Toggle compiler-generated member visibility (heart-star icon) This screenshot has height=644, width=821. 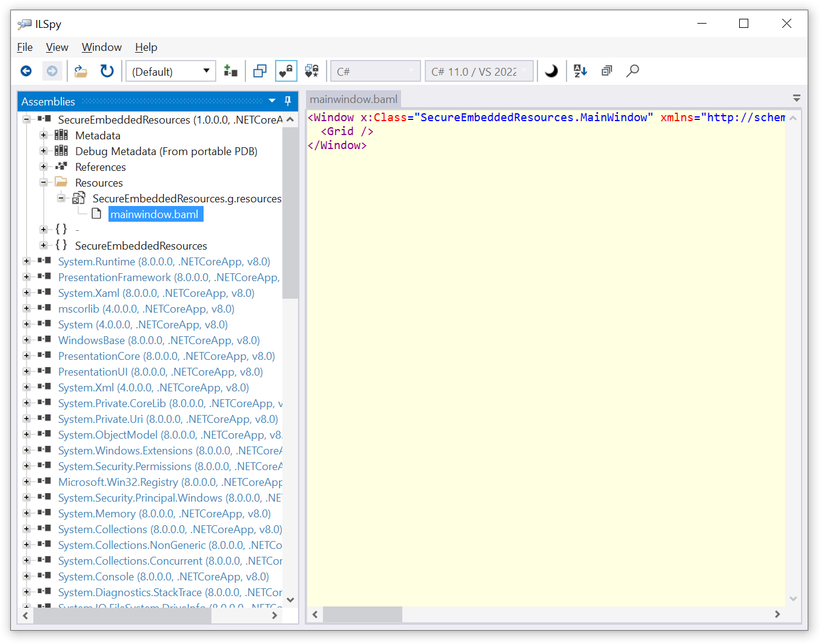coord(311,71)
